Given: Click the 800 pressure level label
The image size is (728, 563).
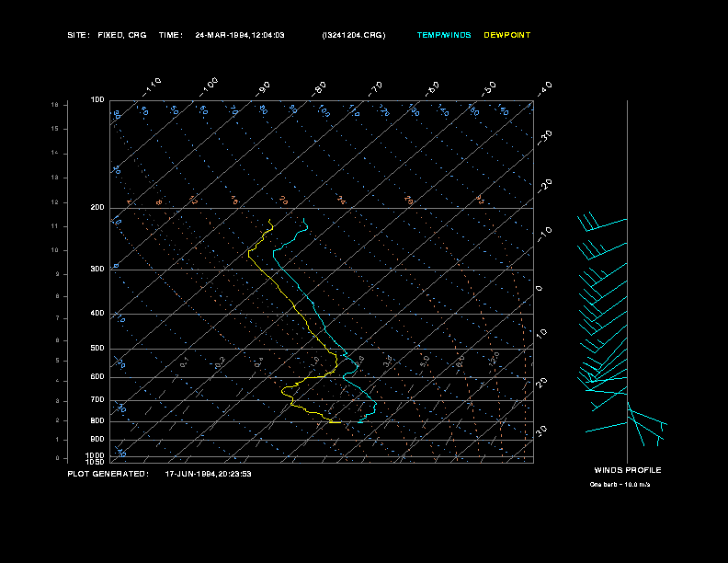Looking at the screenshot, I should [97, 420].
